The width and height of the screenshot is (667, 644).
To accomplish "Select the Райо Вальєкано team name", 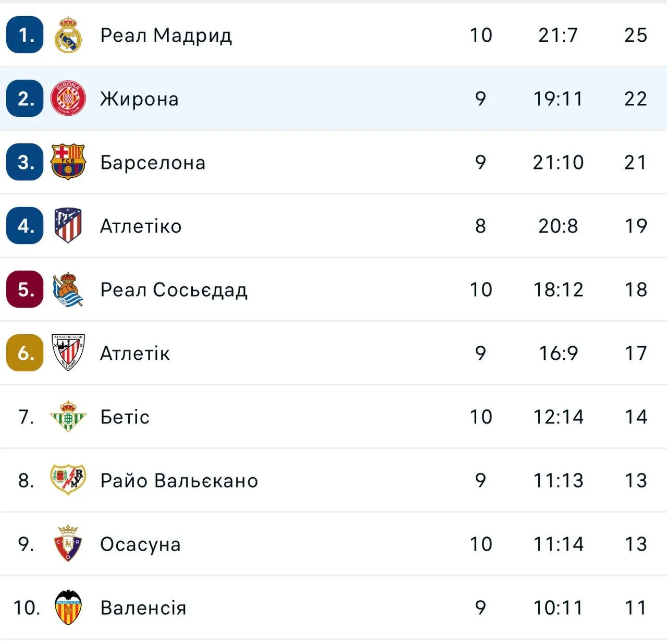I will [x=179, y=481].
